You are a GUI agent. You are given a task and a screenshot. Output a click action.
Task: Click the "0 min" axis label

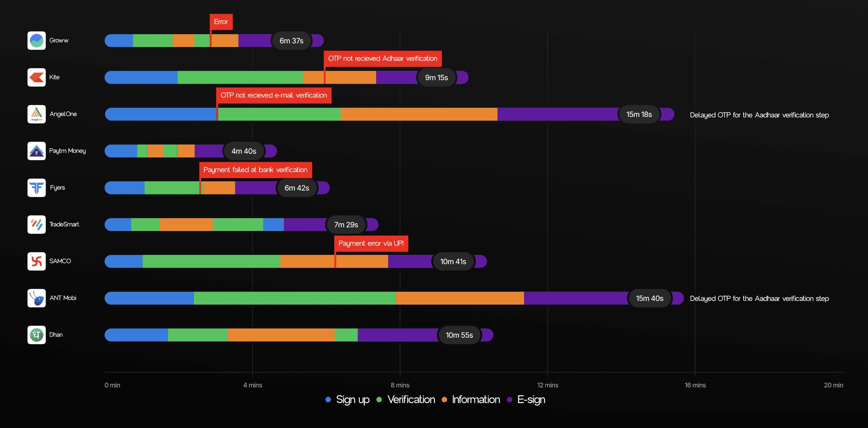[x=112, y=385]
